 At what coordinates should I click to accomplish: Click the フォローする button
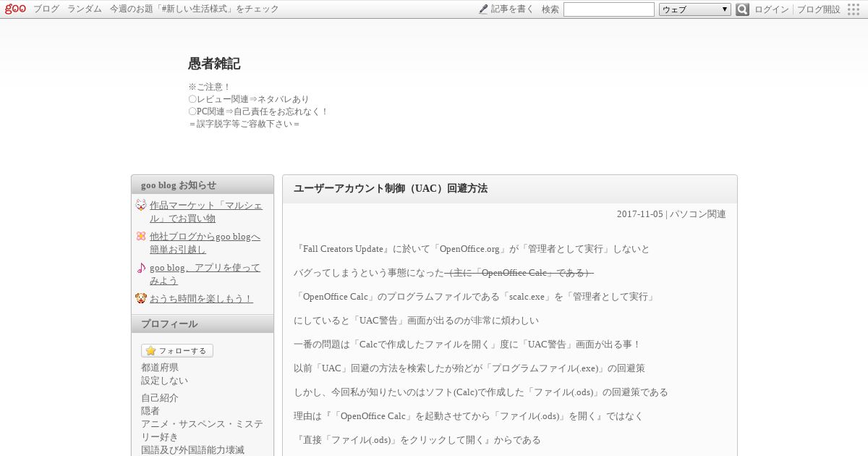(177, 351)
